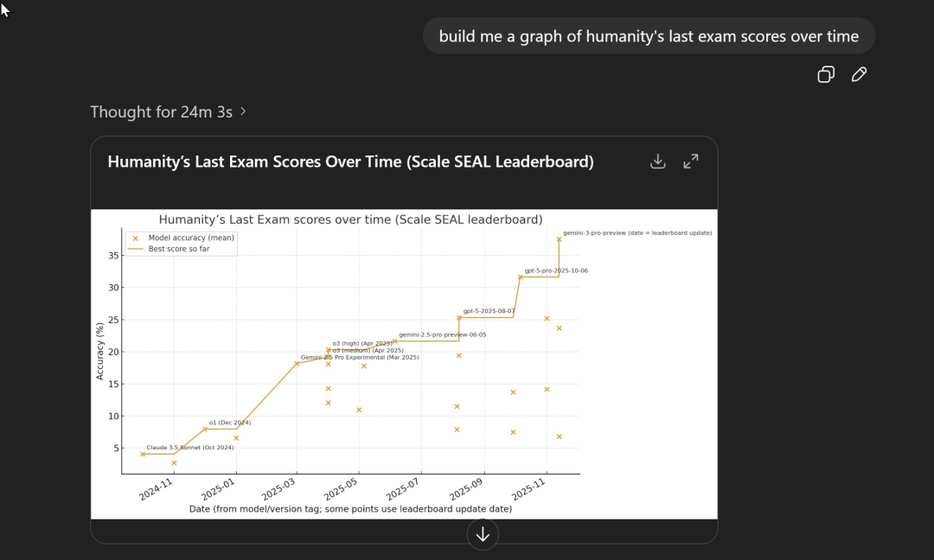Click the 'Claude 3.5 Sonnet (Oct 2024)' label
The image size is (934, 560).
pyautogui.click(x=190, y=448)
